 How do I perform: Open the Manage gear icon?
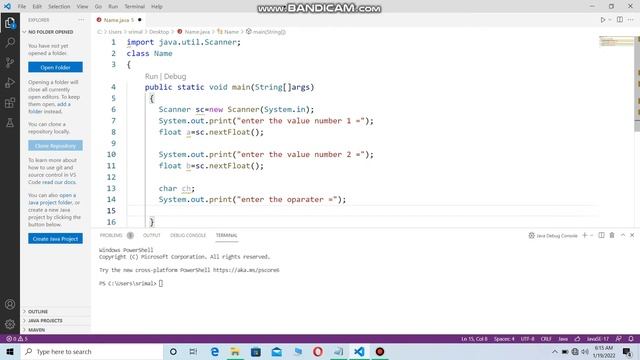[x=10, y=324]
